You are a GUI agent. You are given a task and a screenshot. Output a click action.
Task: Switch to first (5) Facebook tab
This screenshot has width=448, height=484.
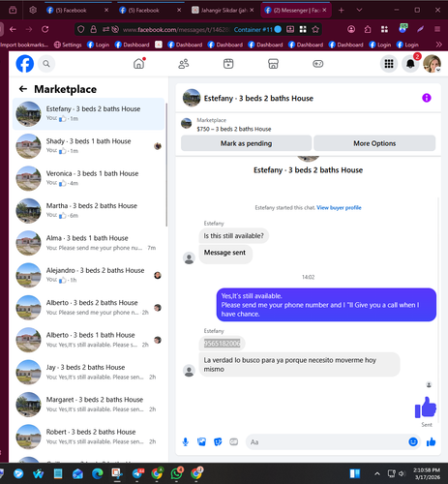tap(77, 11)
